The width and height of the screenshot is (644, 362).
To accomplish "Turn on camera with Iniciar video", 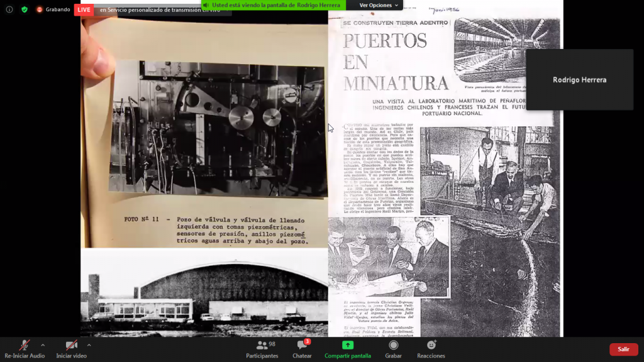I will coord(72,349).
